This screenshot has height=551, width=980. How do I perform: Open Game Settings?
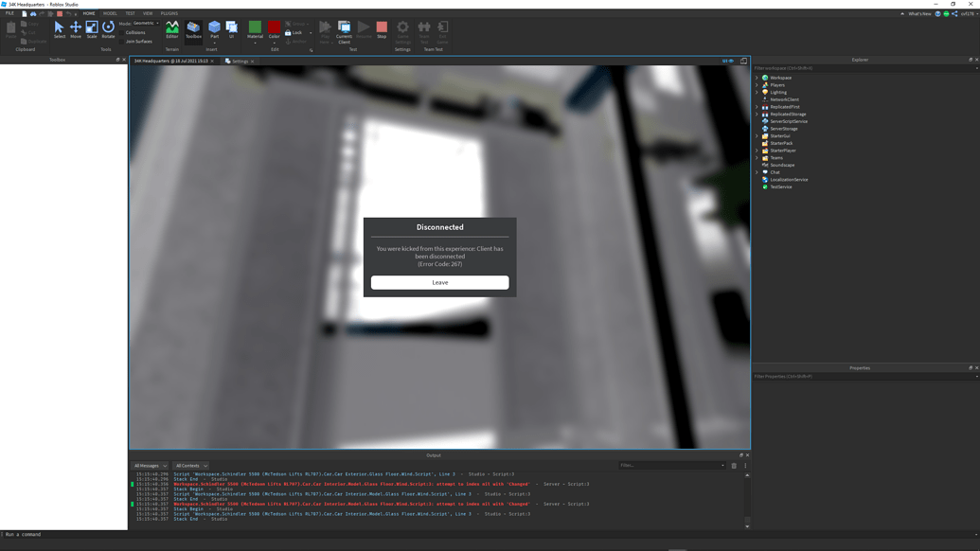click(401, 31)
